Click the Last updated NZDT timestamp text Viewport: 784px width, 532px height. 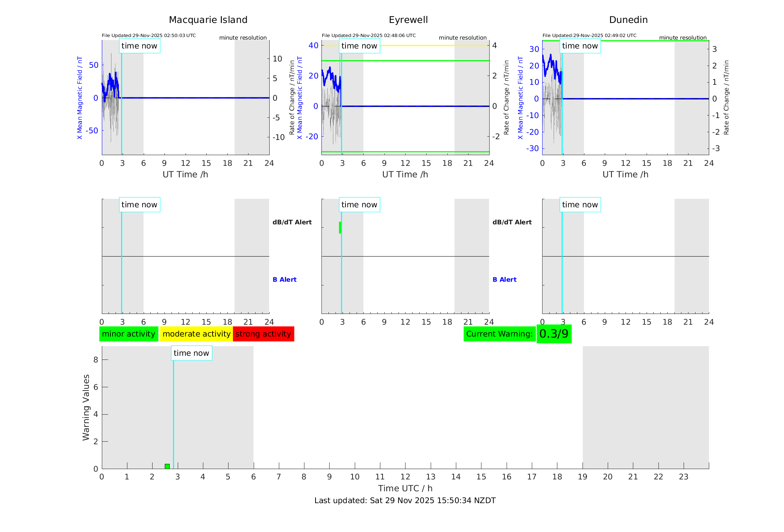pos(405,501)
